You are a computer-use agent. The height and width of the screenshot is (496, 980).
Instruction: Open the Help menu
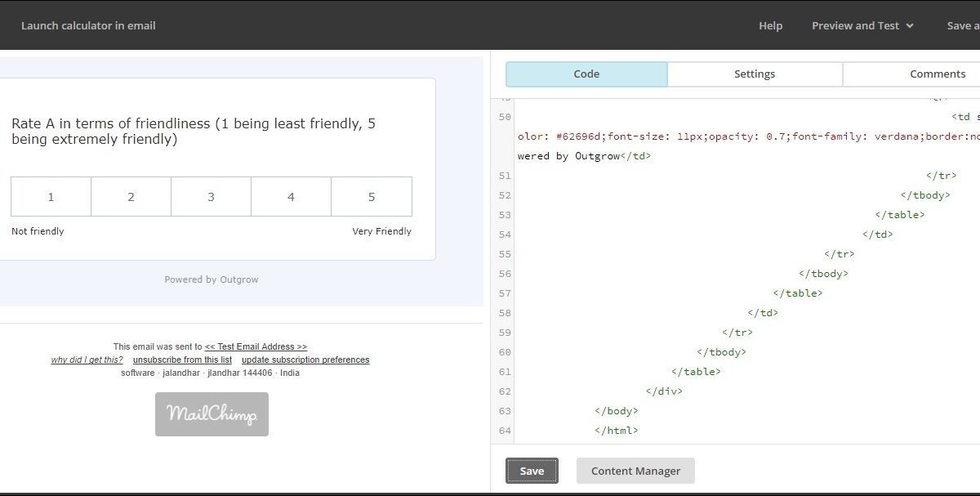770,25
